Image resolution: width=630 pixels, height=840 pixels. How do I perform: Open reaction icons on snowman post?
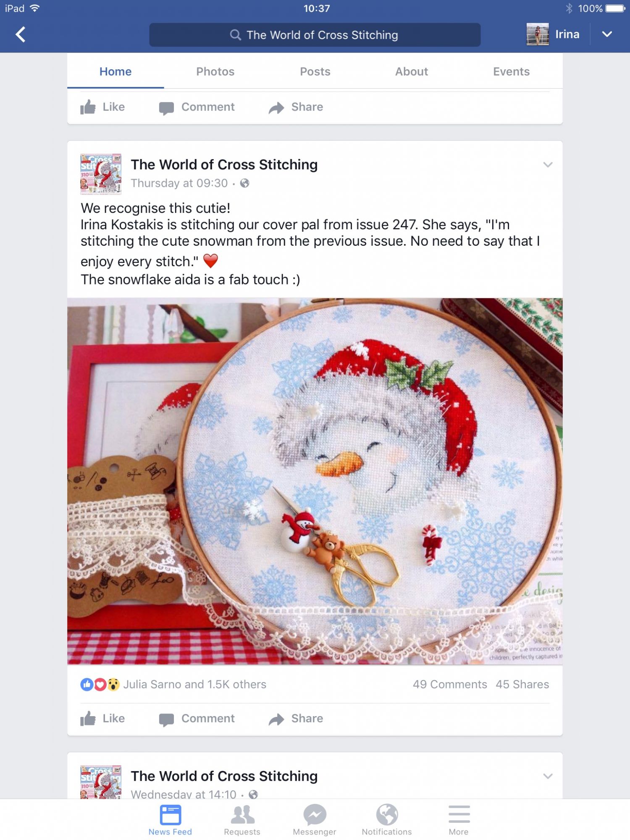pyautogui.click(x=100, y=685)
